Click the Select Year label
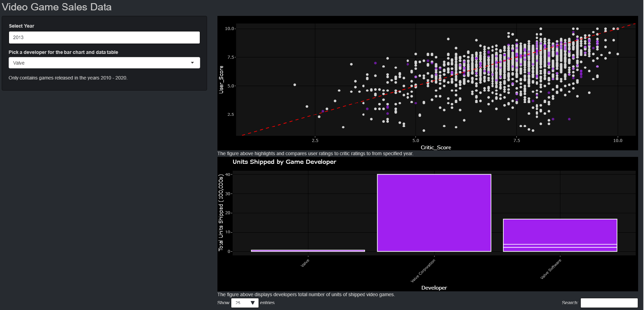 point(21,26)
